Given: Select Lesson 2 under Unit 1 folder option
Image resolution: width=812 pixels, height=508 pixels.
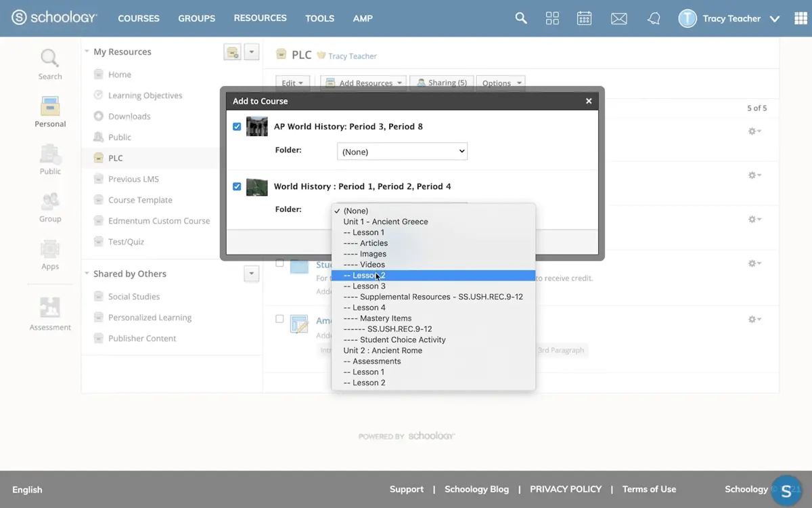Looking at the screenshot, I should [433, 276].
